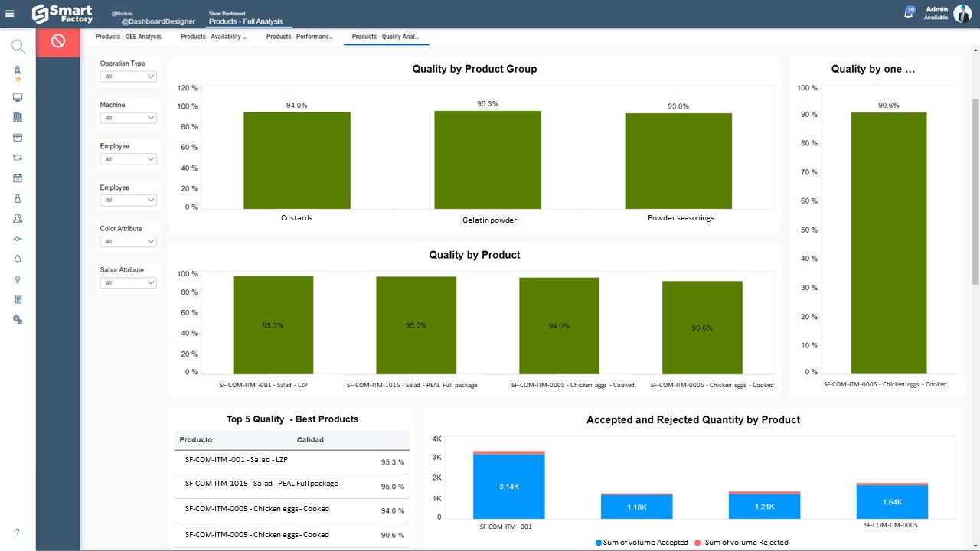This screenshot has width=980, height=551.
Task: Open notifications bell with badge 10
Action: pyautogui.click(x=909, y=13)
